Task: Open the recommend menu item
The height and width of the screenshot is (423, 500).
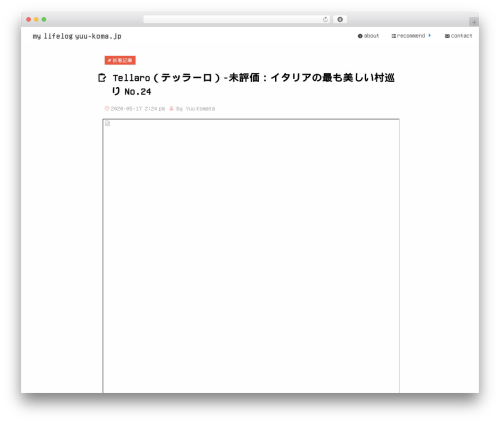Action: [x=408, y=36]
